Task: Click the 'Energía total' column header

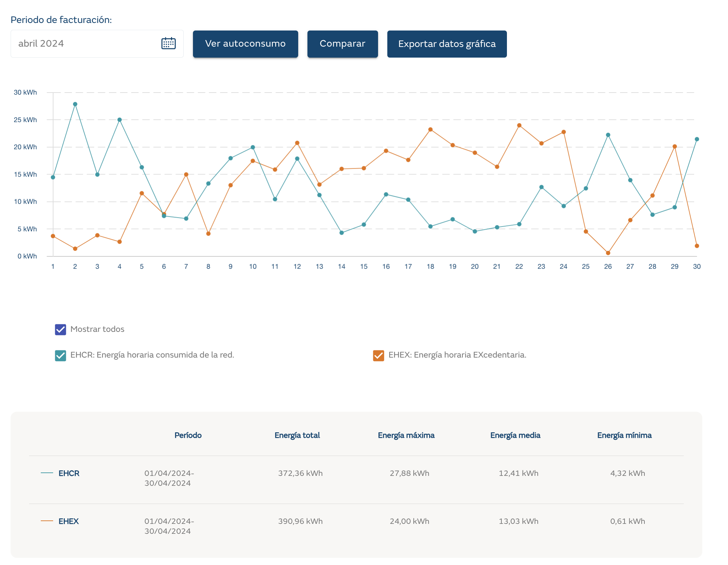Action: 297,435
